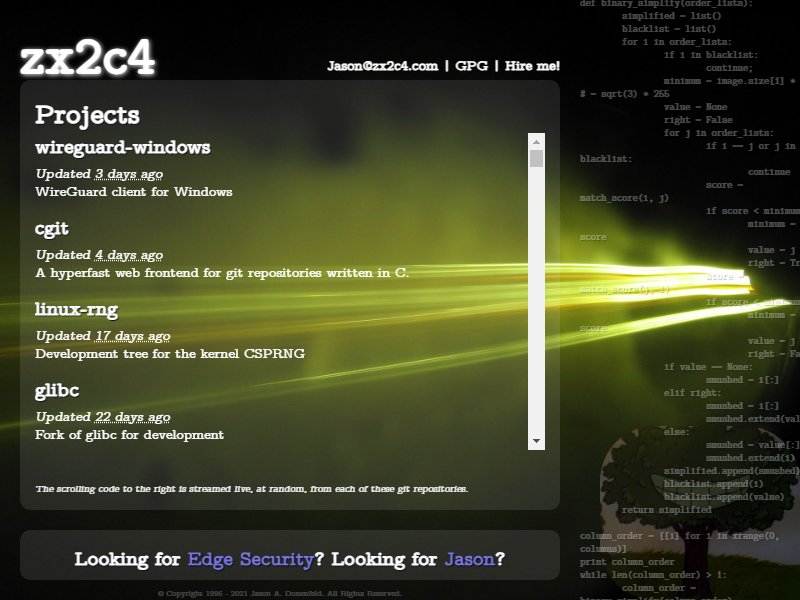Click the '17 days ago' update timestamp

(133, 336)
